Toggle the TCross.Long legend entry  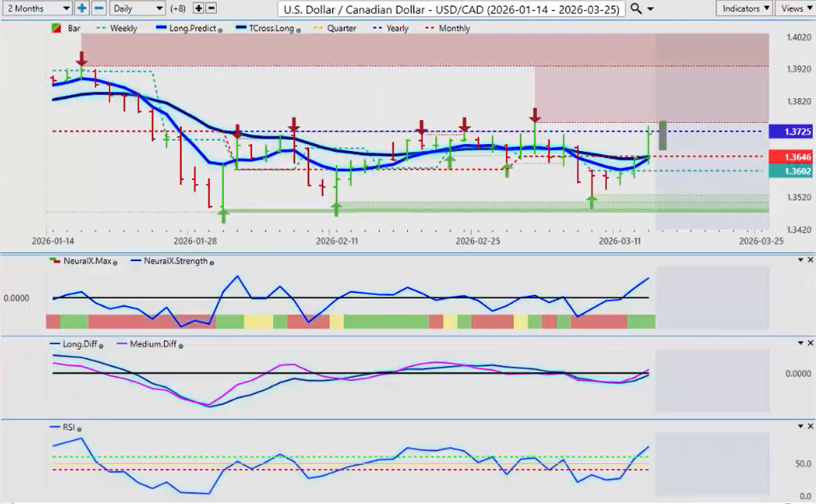(x=265, y=28)
